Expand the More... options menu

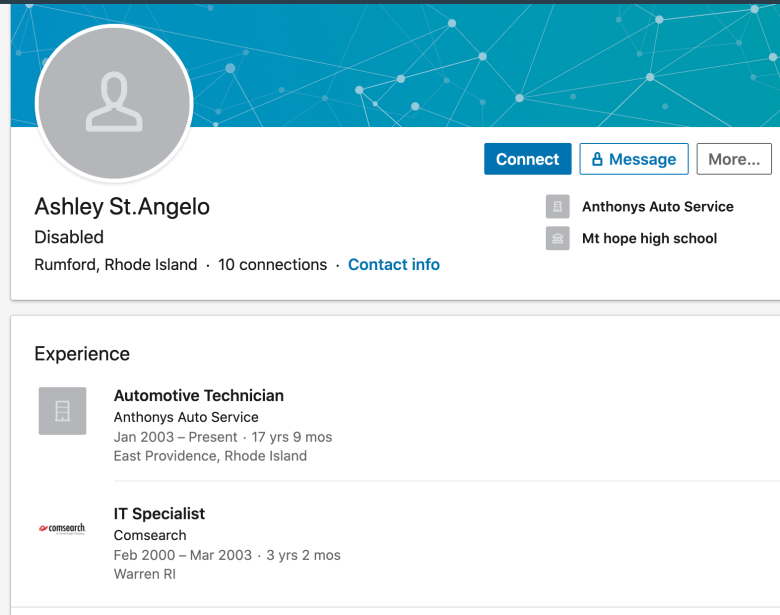(x=734, y=160)
